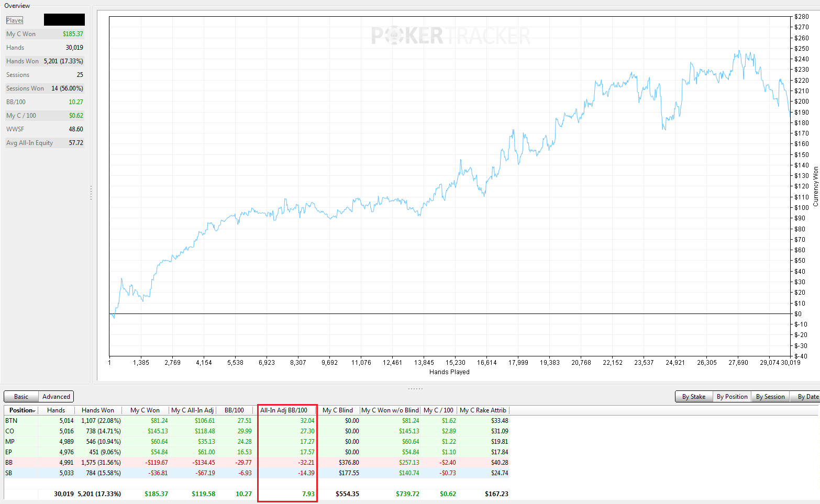This screenshot has height=504, width=820.
Task: Group results By Stake
Action: click(694, 397)
